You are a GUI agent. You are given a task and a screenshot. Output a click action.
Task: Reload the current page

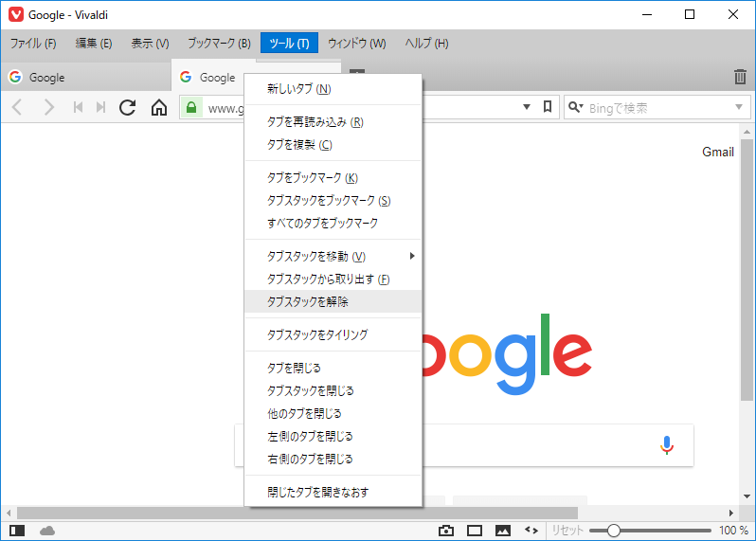click(x=128, y=107)
